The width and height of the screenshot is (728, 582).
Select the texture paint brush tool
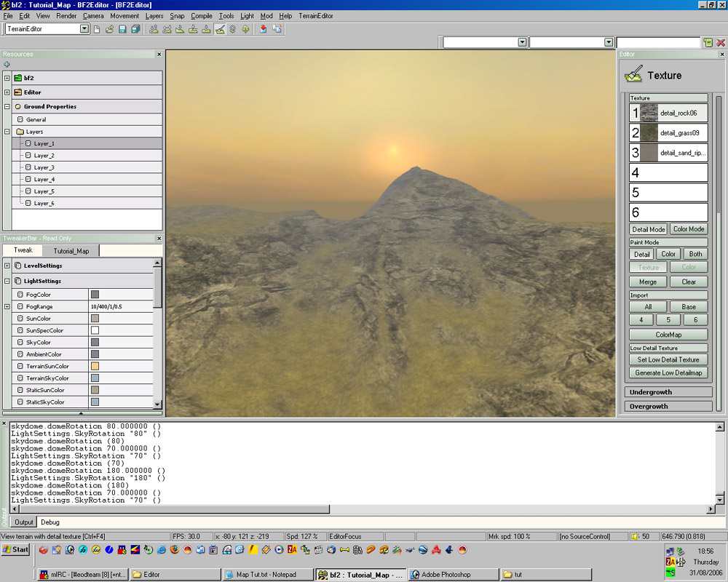(220, 29)
